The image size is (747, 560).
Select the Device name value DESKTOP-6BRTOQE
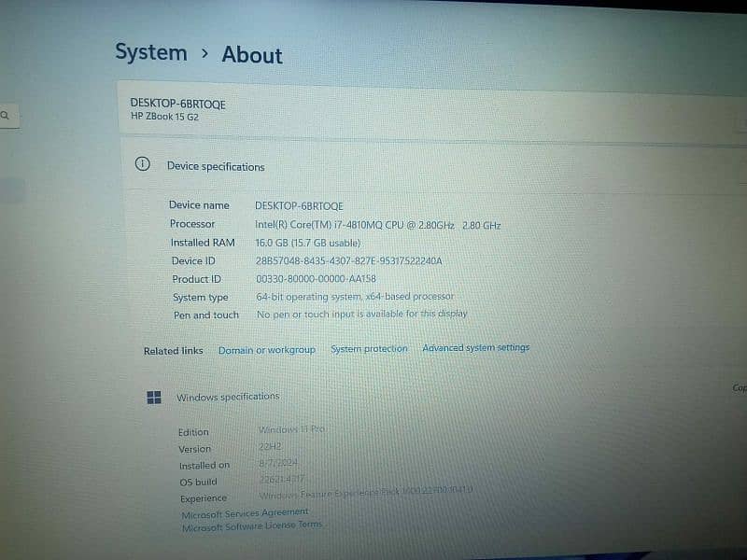(299, 205)
